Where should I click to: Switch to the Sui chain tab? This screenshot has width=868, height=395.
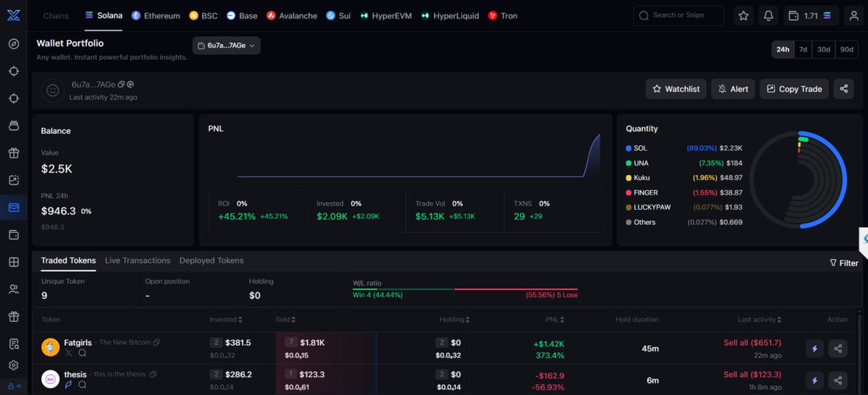338,15
